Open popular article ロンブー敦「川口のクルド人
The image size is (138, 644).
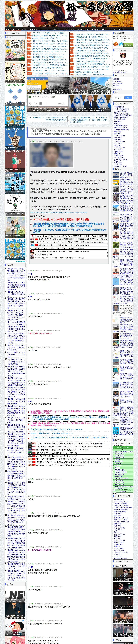click(x=16, y=361)
